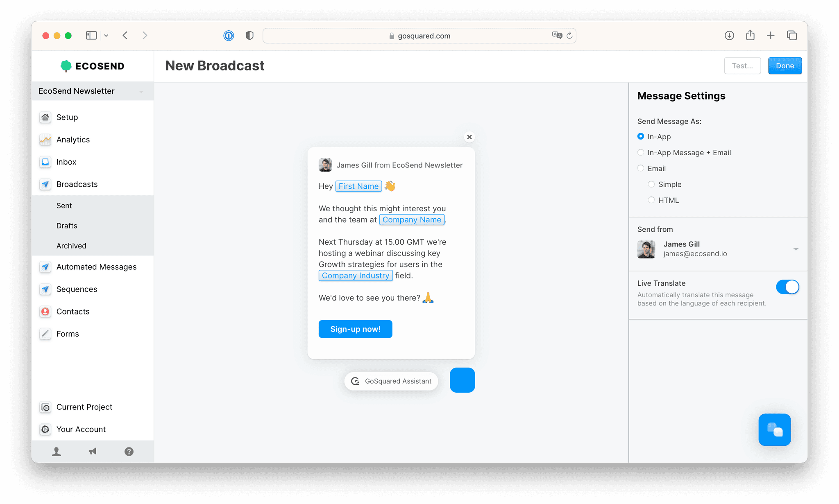Click the Test... button
This screenshot has height=504, width=839.
(x=742, y=66)
